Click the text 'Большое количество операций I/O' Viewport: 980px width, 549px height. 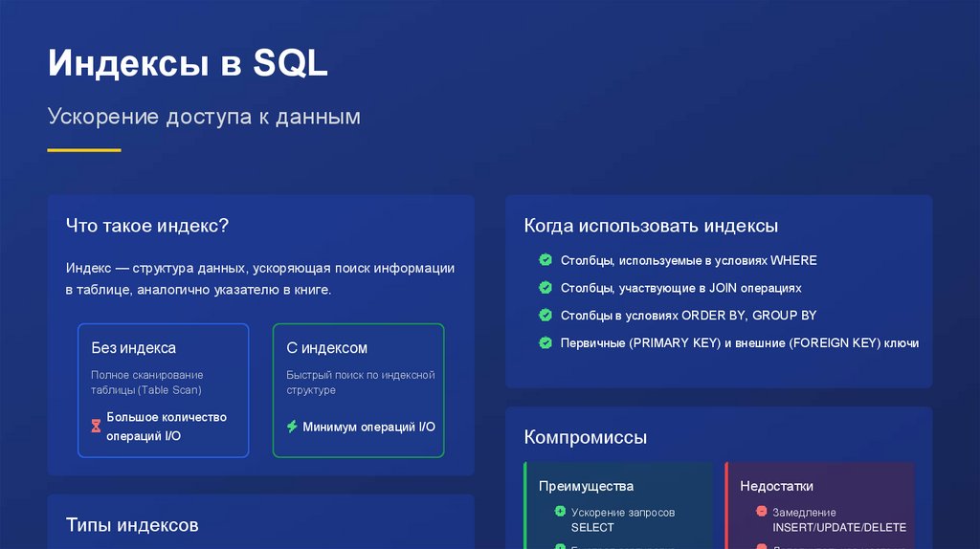coord(167,427)
